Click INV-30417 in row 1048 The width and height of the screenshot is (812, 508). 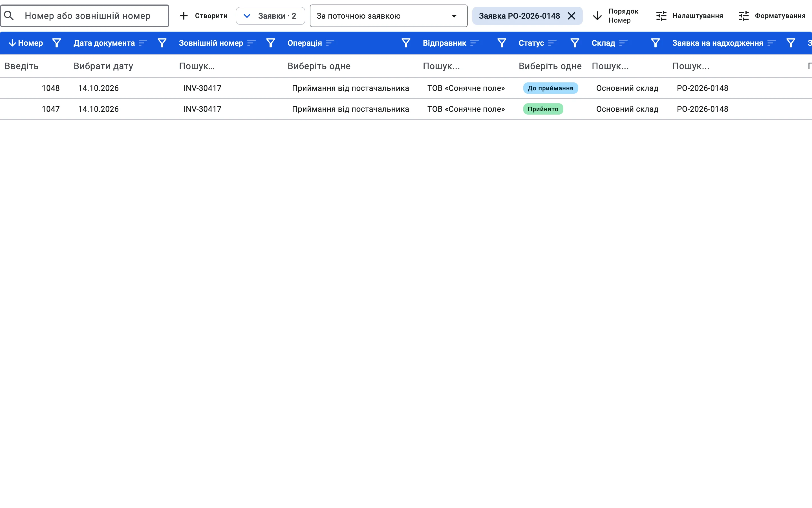202,88
